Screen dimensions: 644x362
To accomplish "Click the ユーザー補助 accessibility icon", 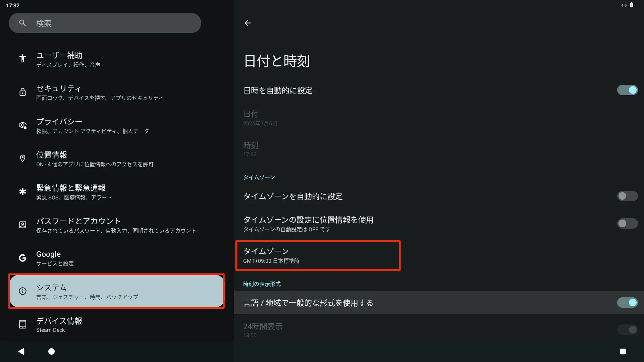I will 22,59.
